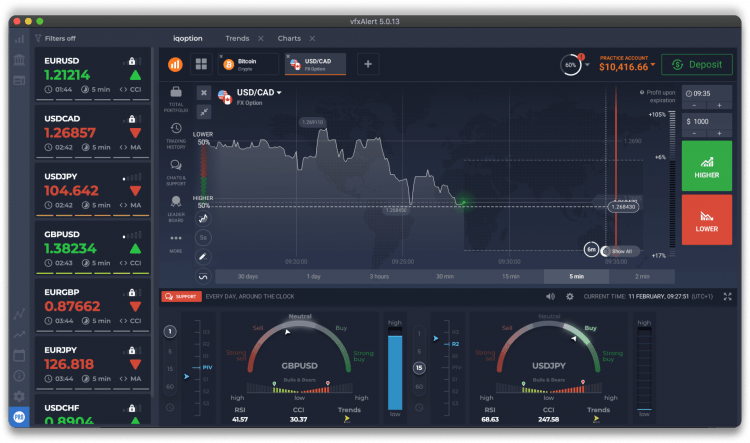The image size is (750, 443).
Task: Click the info circle icon in the sidebar
Action: 19,376
